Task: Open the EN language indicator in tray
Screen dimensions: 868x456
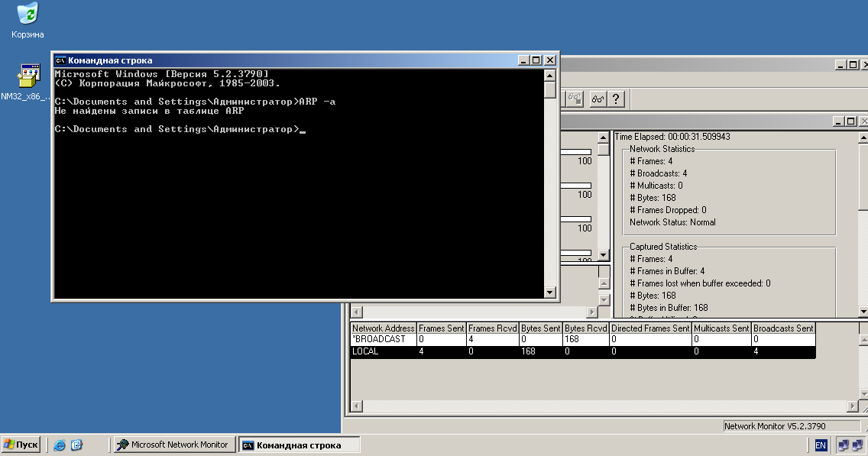Action: click(x=821, y=445)
